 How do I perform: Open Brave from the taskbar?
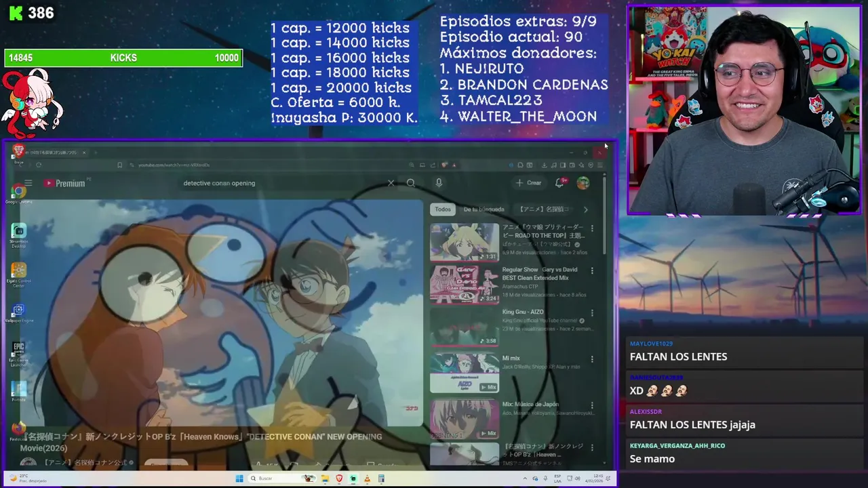click(x=339, y=479)
